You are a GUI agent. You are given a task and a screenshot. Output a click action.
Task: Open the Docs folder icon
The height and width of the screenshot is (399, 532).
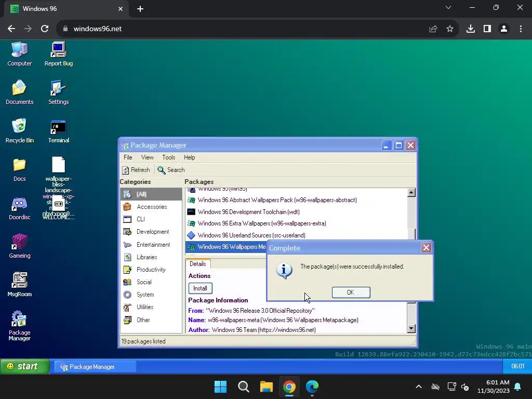[19, 170]
